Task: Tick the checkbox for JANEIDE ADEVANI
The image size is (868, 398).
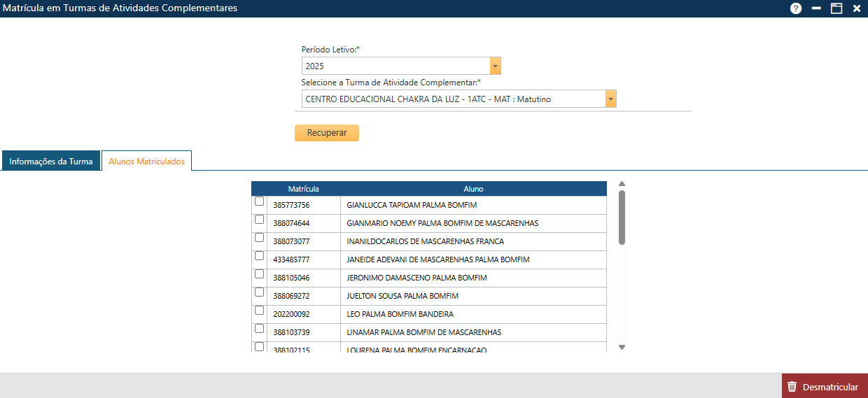Action: (260, 256)
